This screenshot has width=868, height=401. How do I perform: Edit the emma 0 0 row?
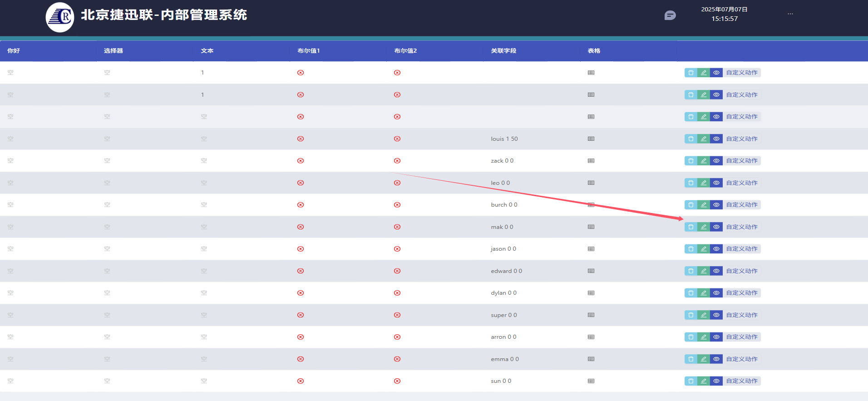[x=704, y=359]
